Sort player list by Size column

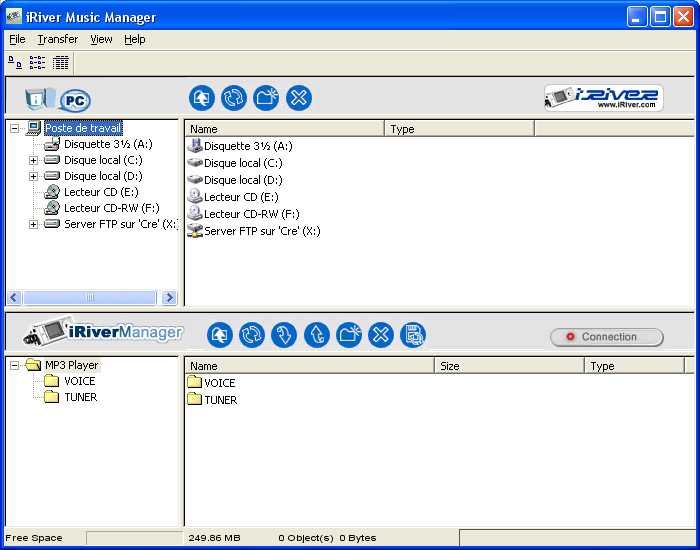509,366
